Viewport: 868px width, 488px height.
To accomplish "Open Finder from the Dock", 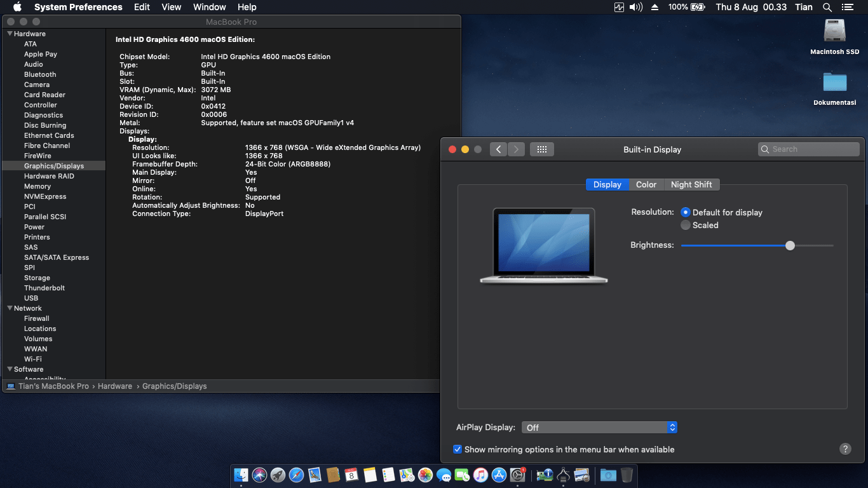I will (241, 475).
